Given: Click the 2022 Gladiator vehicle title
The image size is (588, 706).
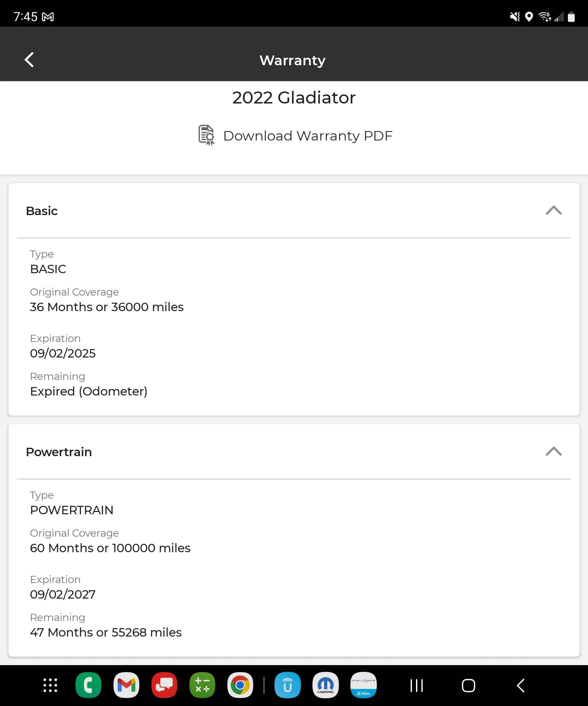Looking at the screenshot, I should point(294,97).
